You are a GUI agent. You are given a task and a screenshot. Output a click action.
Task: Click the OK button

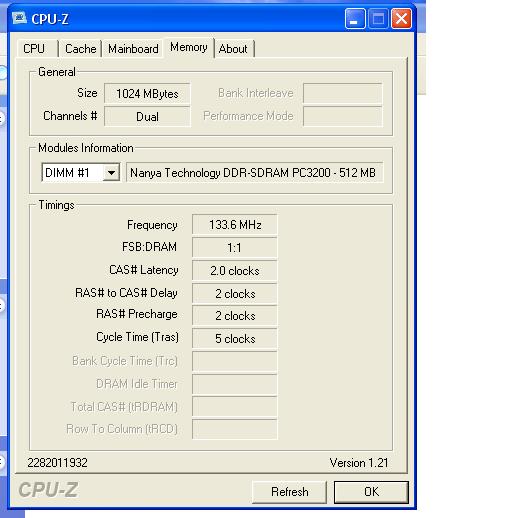(x=371, y=492)
